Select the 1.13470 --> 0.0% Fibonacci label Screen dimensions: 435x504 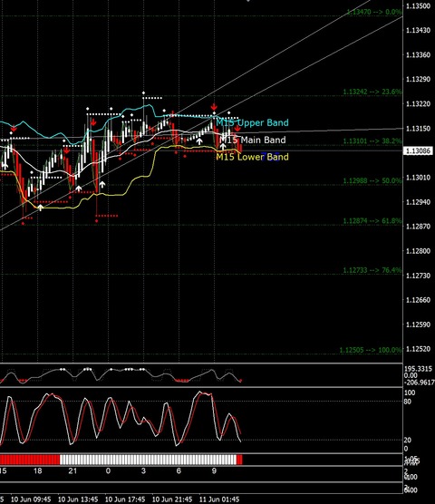(x=374, y=12)
